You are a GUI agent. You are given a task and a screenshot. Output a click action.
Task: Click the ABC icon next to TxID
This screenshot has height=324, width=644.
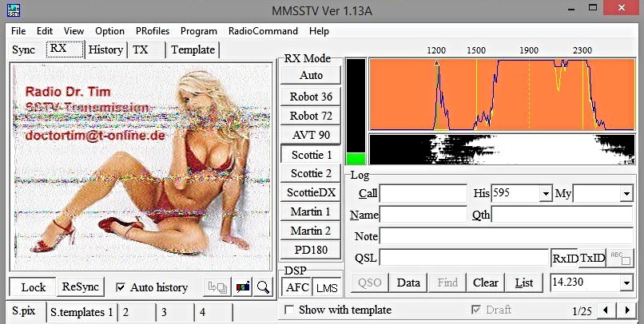click(x=620, y=258)
